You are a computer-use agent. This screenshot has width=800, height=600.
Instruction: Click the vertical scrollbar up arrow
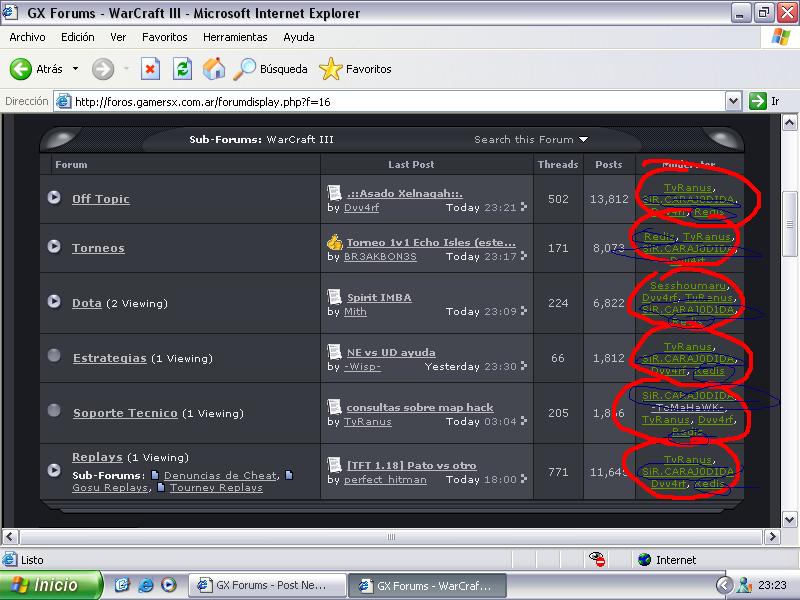tap(789, 122)
